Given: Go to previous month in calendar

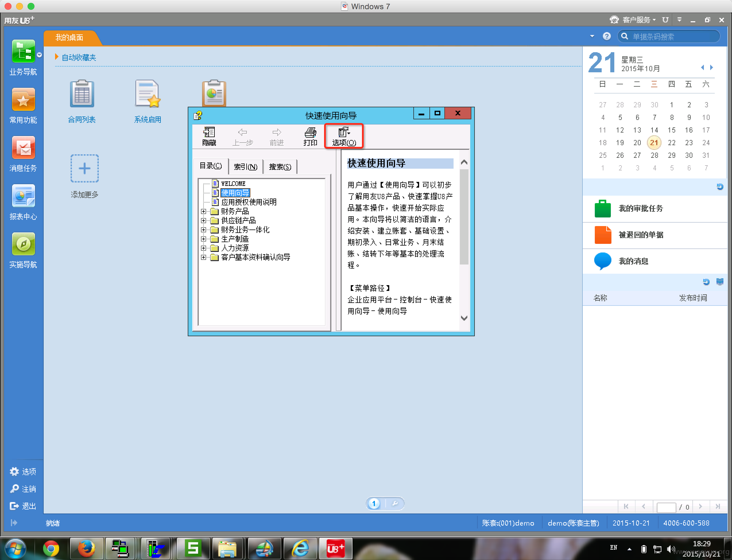Looking at the screenshot, I should pyautogui.click(x=702, y=68).
